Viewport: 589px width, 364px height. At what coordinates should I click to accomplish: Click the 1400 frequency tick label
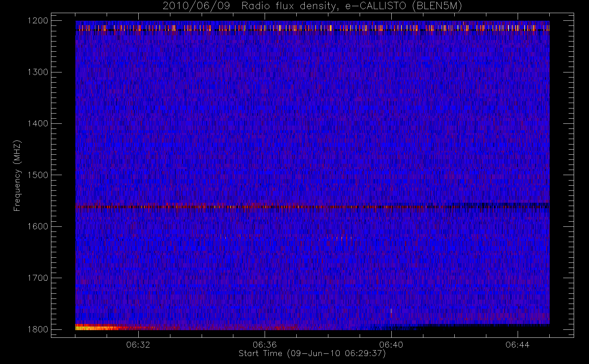tap(38, 123)
